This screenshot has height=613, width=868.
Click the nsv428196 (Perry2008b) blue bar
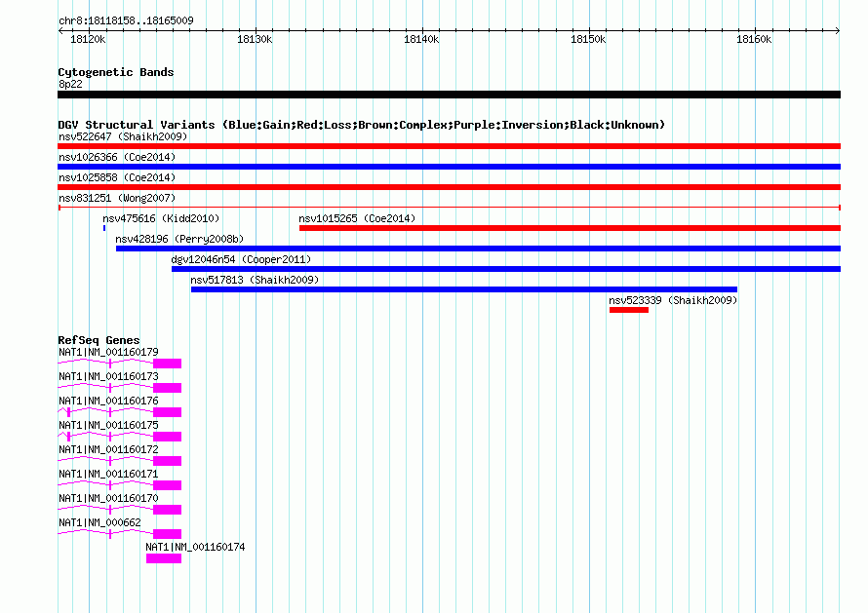[478, 249]
